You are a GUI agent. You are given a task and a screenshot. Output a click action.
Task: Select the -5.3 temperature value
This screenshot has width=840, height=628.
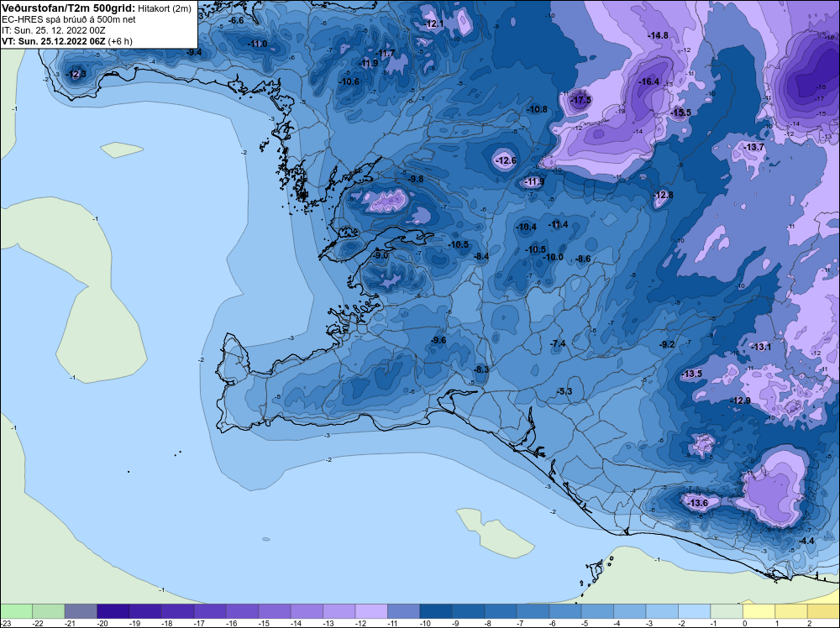[564, 391]
